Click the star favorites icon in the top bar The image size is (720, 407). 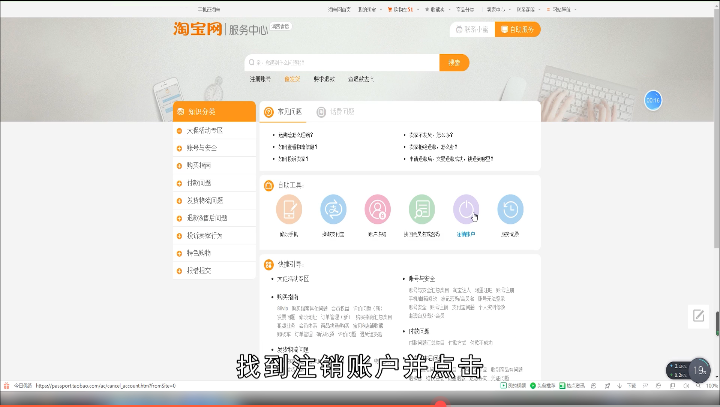pos(427,9)
